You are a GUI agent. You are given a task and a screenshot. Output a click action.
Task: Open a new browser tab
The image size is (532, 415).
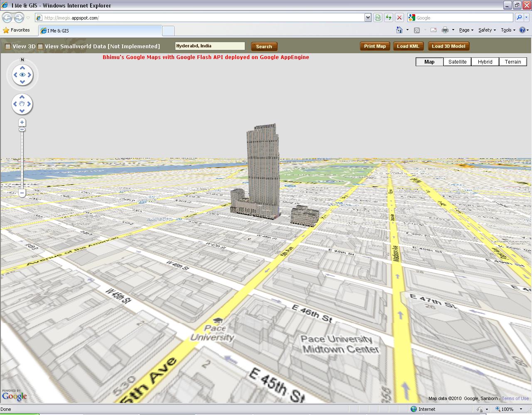pyautogui.click(x=168, y=31)
